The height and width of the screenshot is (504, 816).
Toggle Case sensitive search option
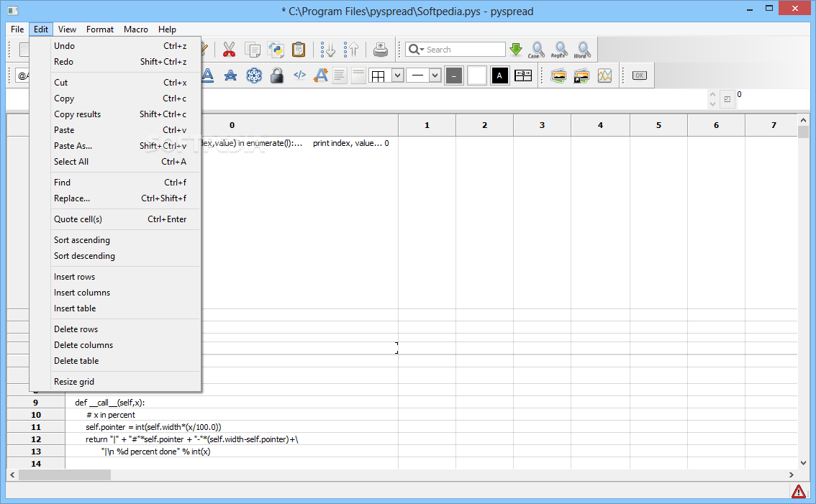point(536,50)
